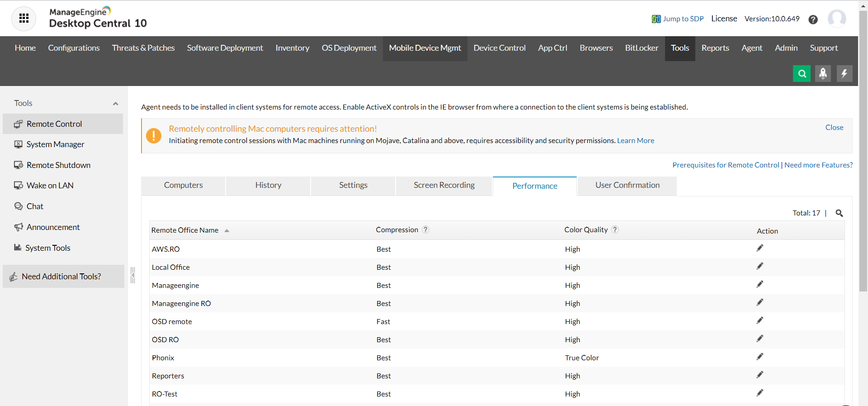This screenshot has width=868, height=406.
Task: Click the Color Quality column header
Action: click(586, 230)
